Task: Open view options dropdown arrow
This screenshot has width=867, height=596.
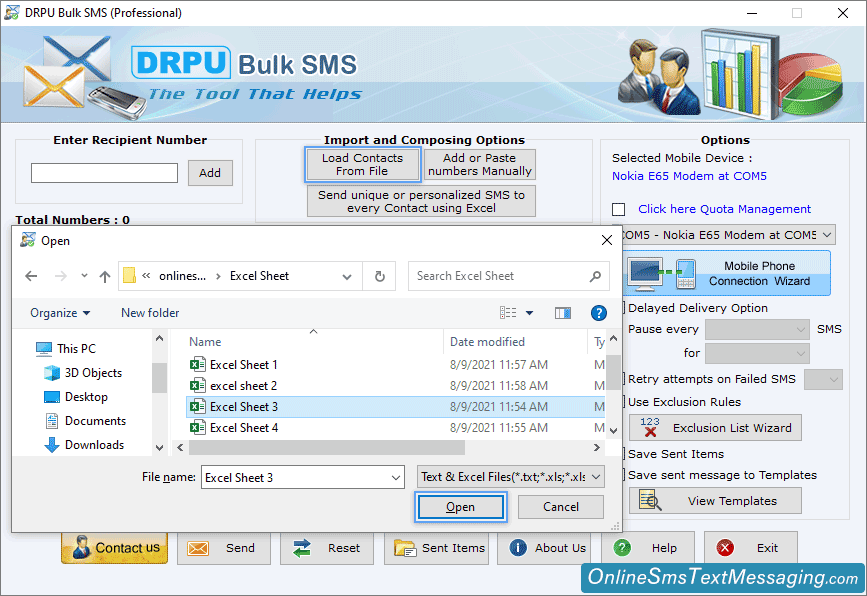Action: pyautogui.click(x=529, y=313)
